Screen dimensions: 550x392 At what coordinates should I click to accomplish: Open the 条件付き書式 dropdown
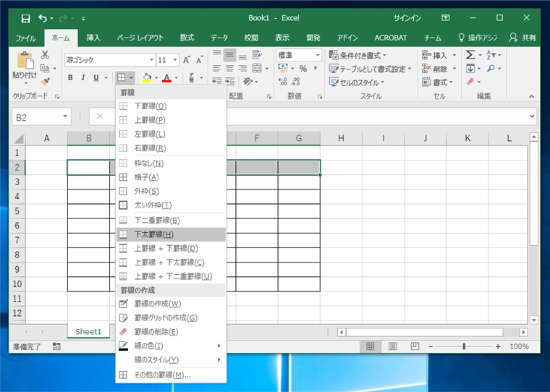[357, 55]
